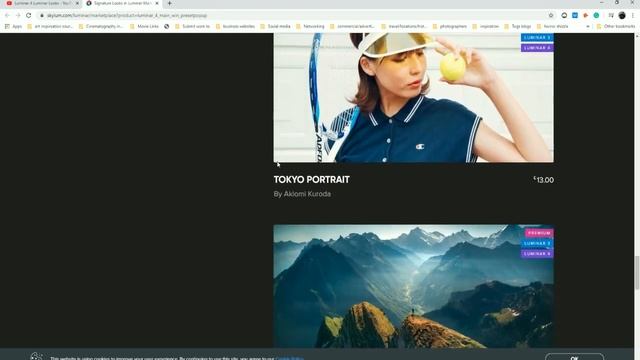Click the author name Akiomi Kuroda
Screen dimensions: 640x360
[307, 194]
